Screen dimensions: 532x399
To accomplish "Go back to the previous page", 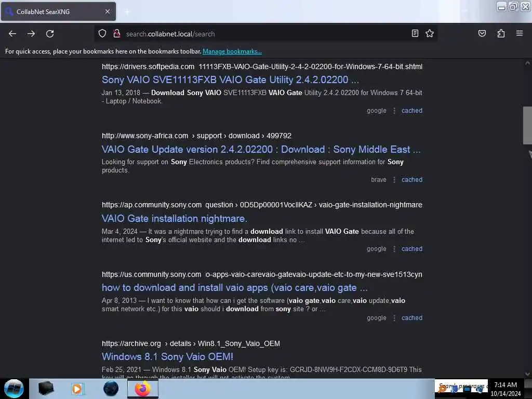I will (12, 34).
